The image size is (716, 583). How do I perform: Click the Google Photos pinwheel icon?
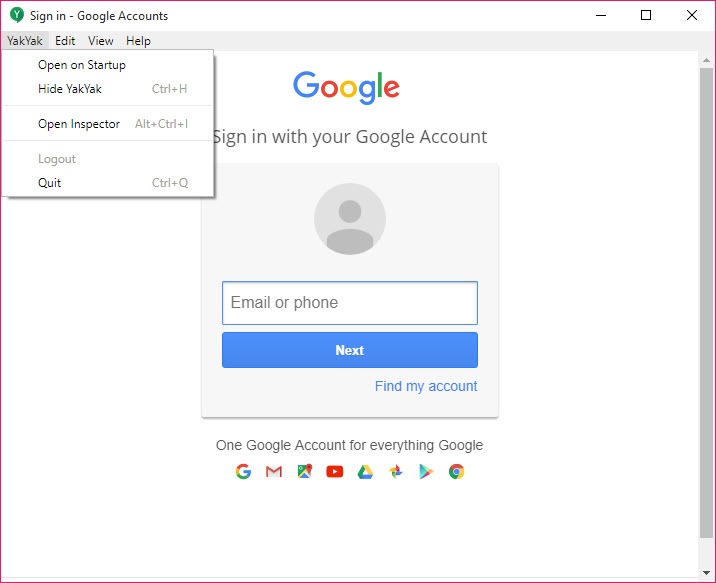click(x=396, y=471)
